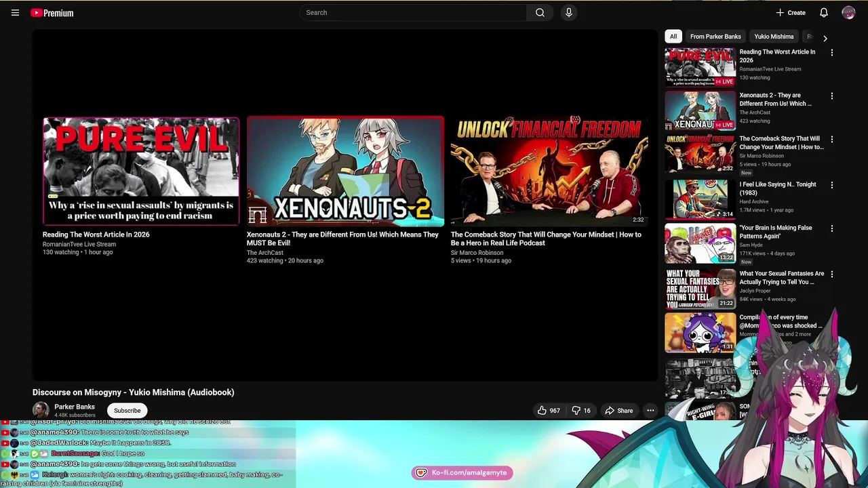
Task: Open sidebar title Your Brain Is Making False Patterns Again
Action: (x=775, y=232)
